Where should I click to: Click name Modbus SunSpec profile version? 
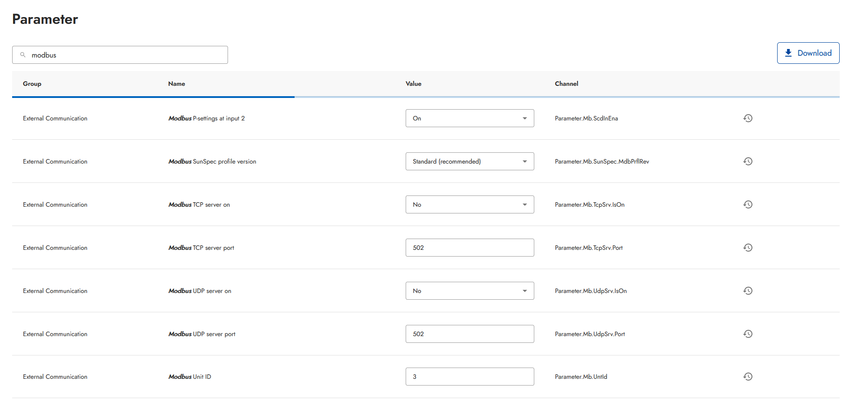(212, 161)
